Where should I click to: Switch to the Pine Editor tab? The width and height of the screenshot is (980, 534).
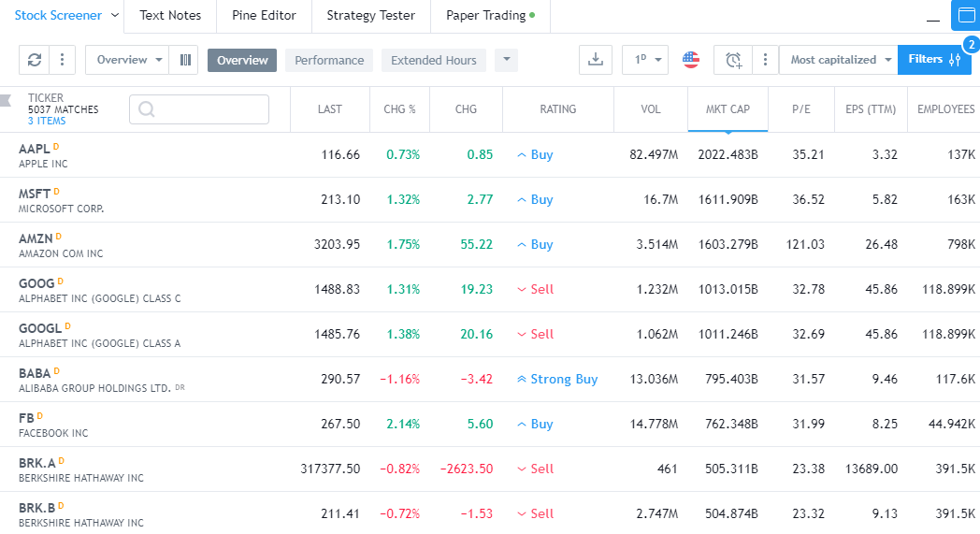point(264,16)
